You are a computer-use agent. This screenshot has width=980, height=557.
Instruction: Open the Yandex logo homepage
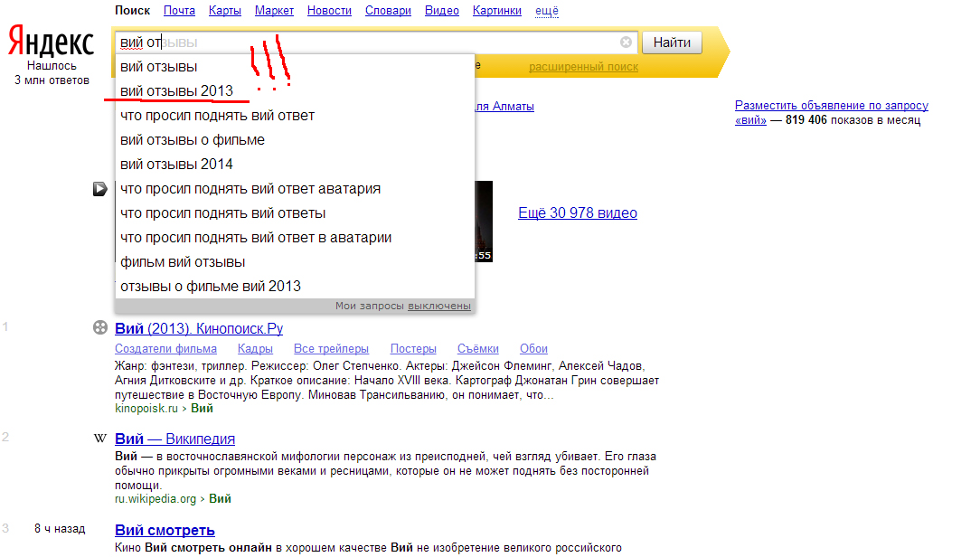click(52, 42)
